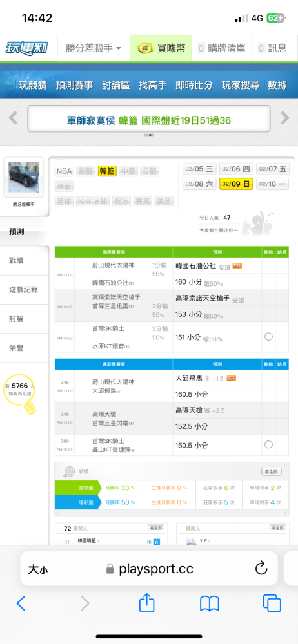Show next banner with right arrow

pos(285,118)
